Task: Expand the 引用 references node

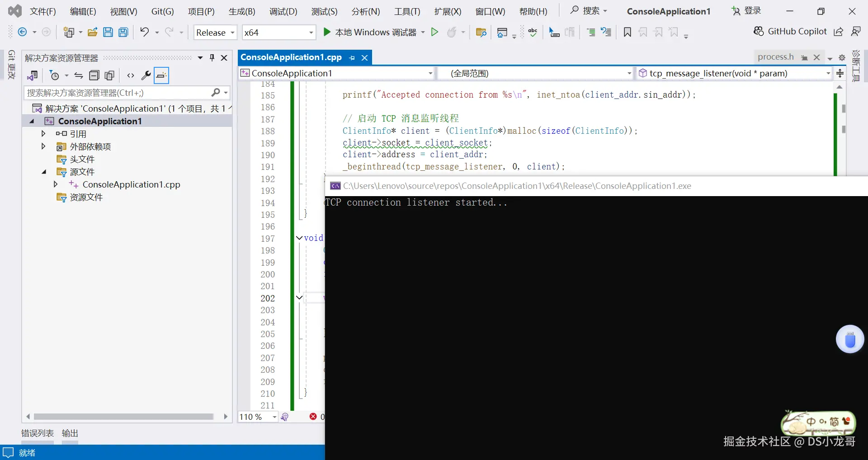Action: pyautogui.click(x=43, y=134)
